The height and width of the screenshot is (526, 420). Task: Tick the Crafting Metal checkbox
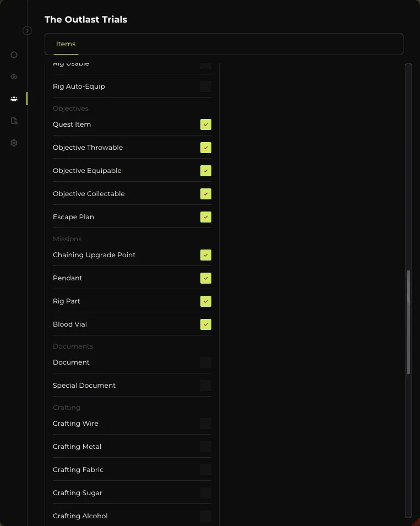pos(206,447)
